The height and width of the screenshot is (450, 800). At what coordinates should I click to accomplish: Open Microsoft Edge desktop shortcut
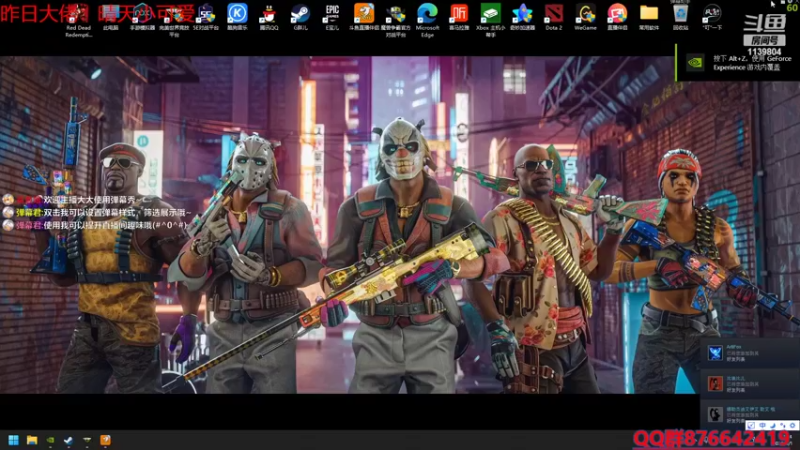click(428, 19)
